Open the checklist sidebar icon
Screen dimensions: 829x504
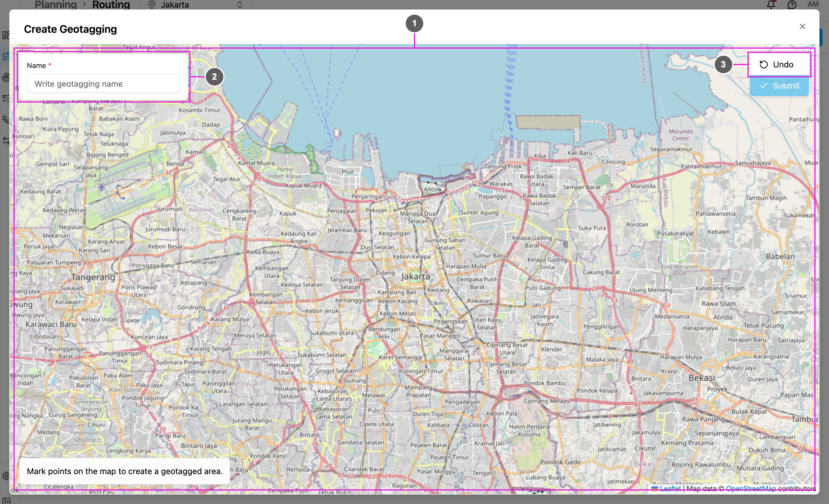point(6,98)
